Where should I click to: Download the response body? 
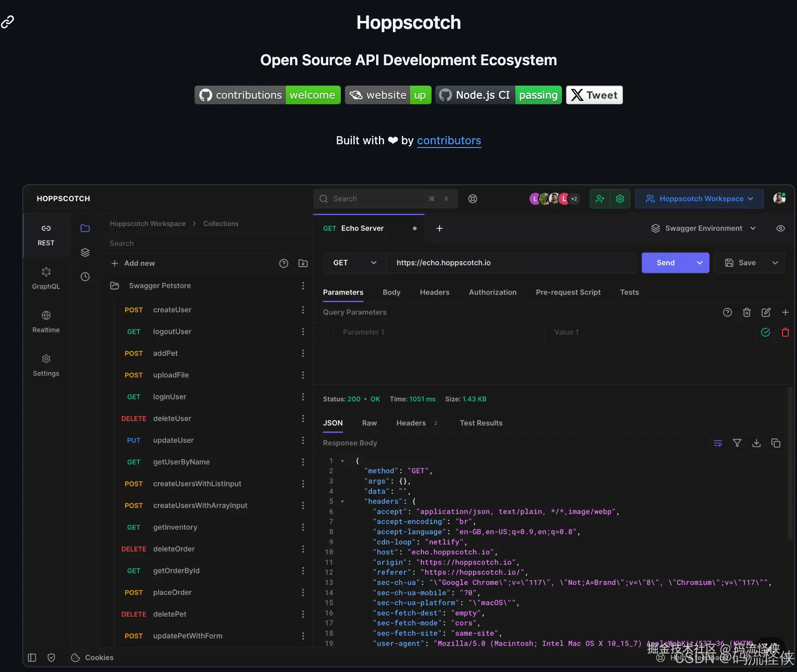(x=756, y=443)
